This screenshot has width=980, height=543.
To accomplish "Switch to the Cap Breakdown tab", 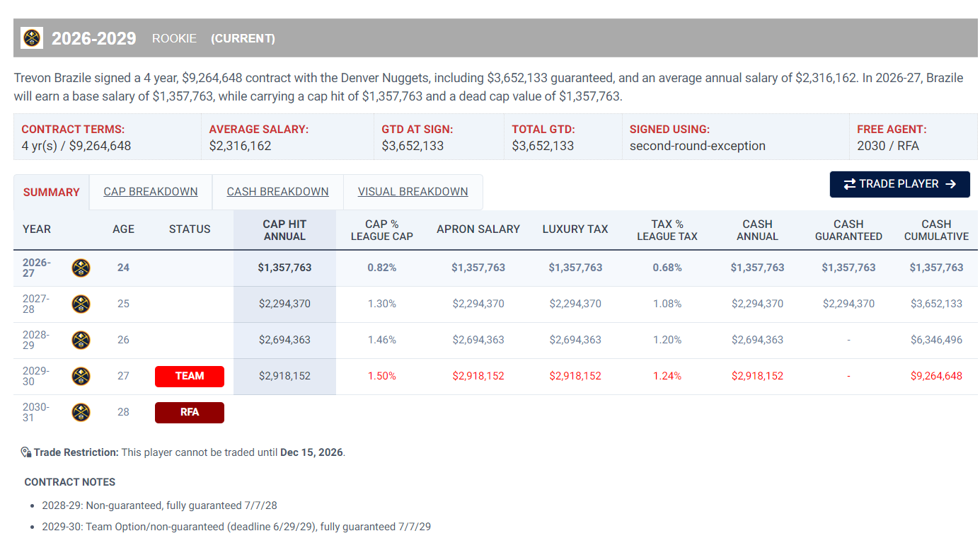I will (x=151, y=192).
